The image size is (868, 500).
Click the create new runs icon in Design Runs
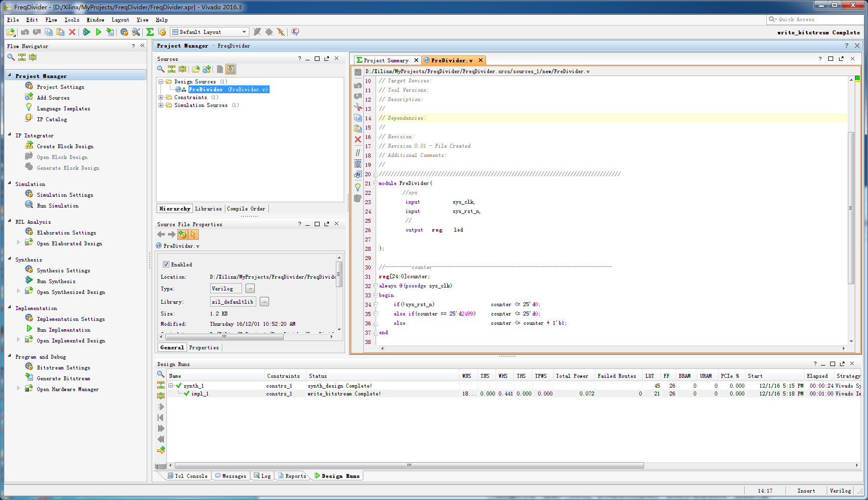[x=161, y=450]
